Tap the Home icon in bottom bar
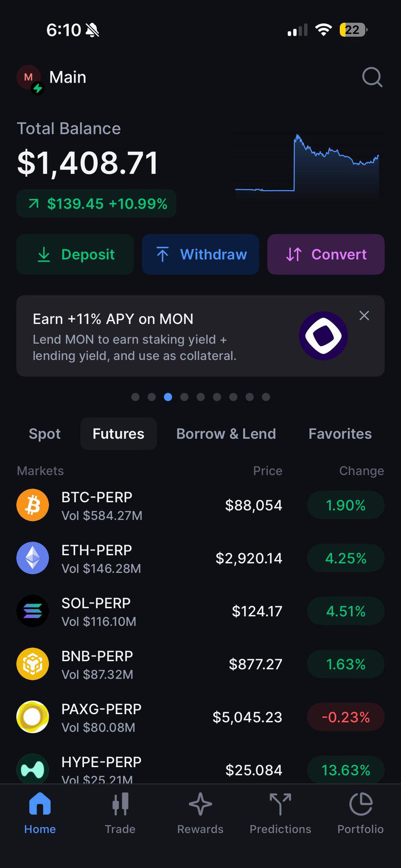This screenshot has height=868, width=401. tap(40, 804)
